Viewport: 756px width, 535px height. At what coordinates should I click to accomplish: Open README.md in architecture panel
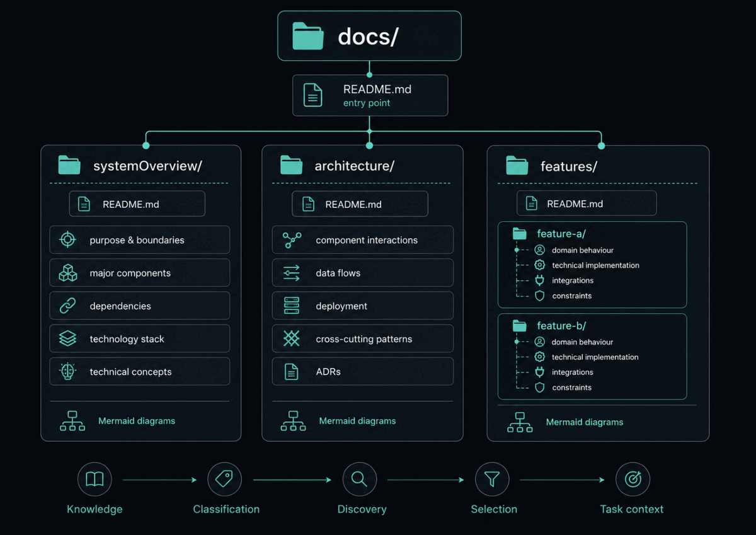pos(360,204)
